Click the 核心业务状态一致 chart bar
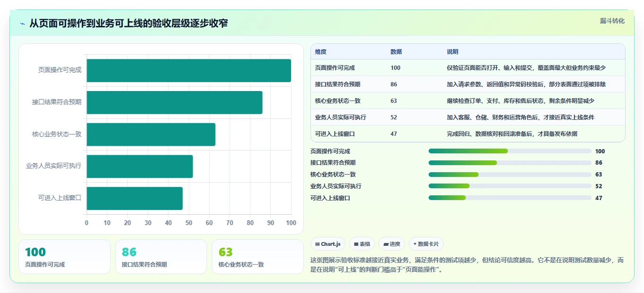The height and width of the screenshot is (293, 644). (x=151, y=134)
